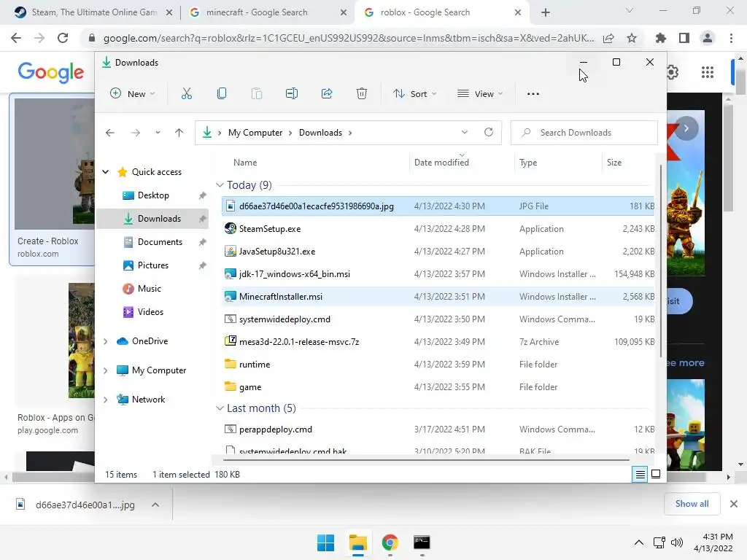Reload the Chrome page
The image size is (747, 560).
(63, 38)
